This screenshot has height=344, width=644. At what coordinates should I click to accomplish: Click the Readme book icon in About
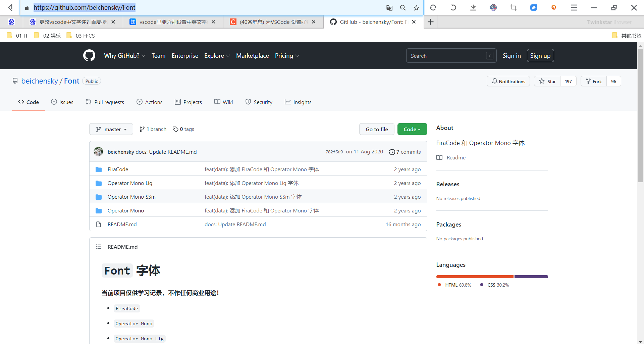click(x=439, y=158)
